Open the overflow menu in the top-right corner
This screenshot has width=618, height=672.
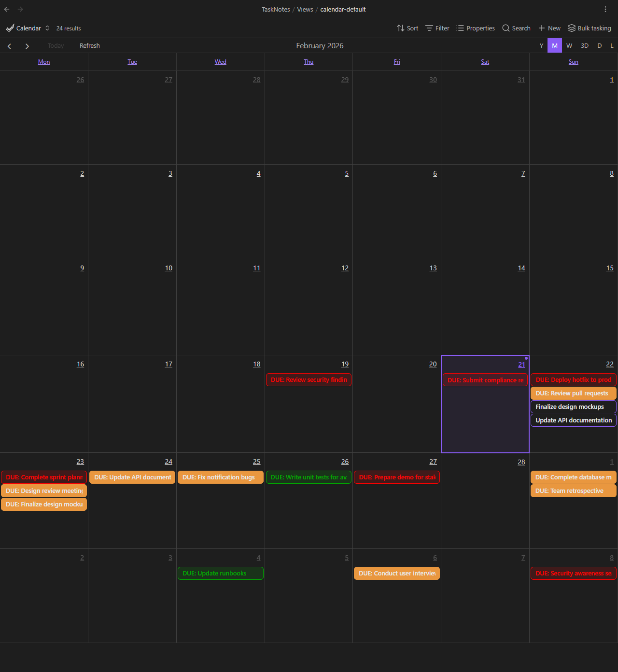point(605,9)
